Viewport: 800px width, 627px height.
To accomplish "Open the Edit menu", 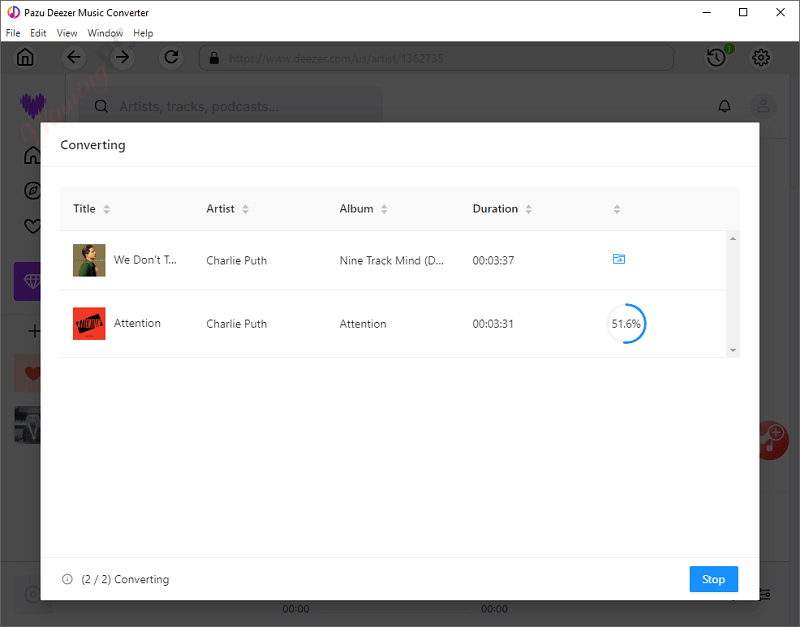I will [38, 33].
